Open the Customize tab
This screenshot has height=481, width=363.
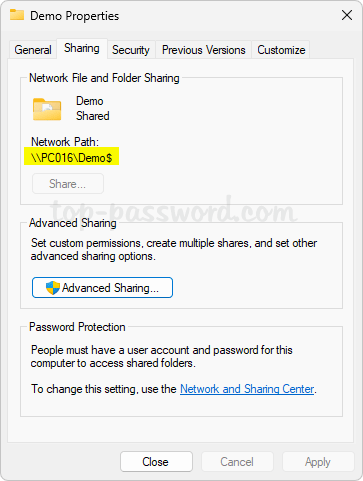tap(281, 50)
